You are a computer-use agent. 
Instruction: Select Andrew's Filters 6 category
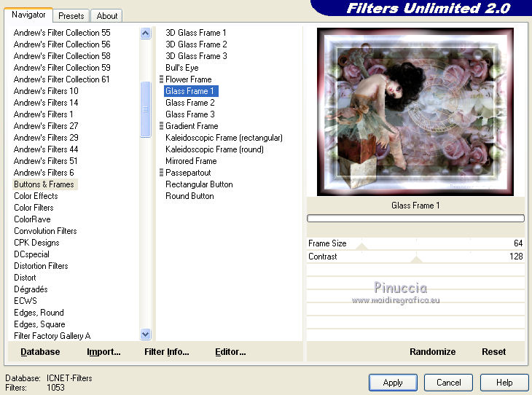point(44,173)
